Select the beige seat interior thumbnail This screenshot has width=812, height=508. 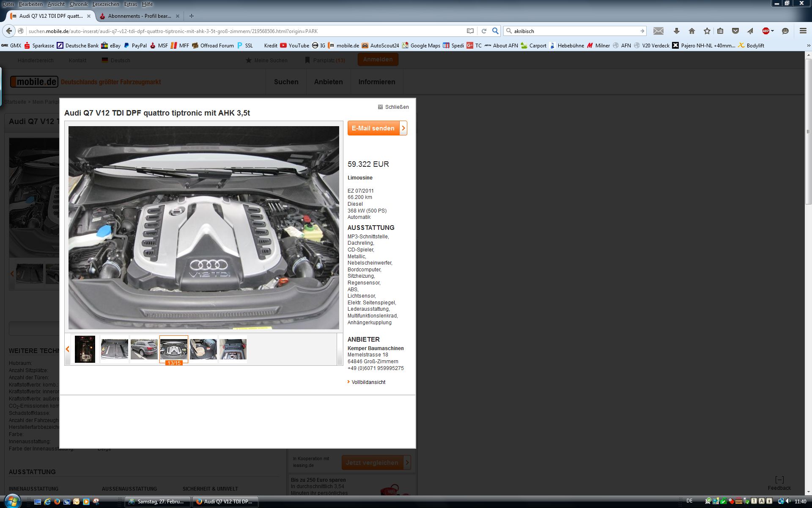pyautogui.click(x=203, y=349)
